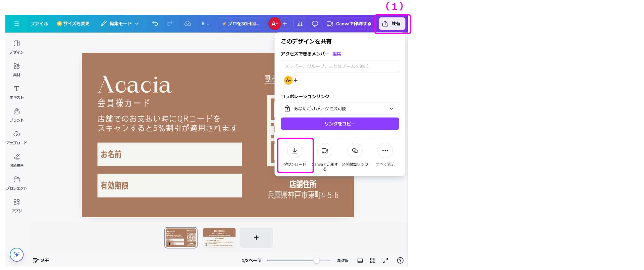Redo the last action

click(x=170, y=24)
